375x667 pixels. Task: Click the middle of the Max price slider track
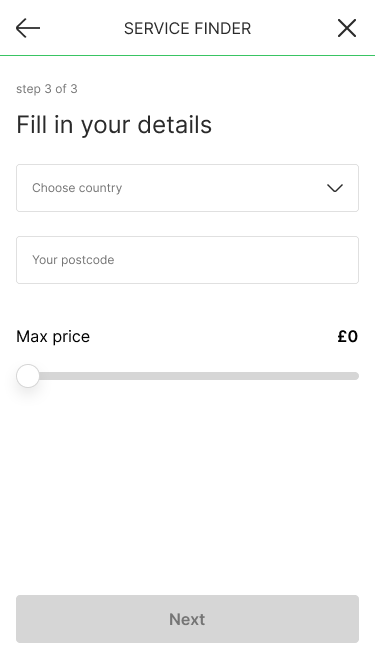188,376
